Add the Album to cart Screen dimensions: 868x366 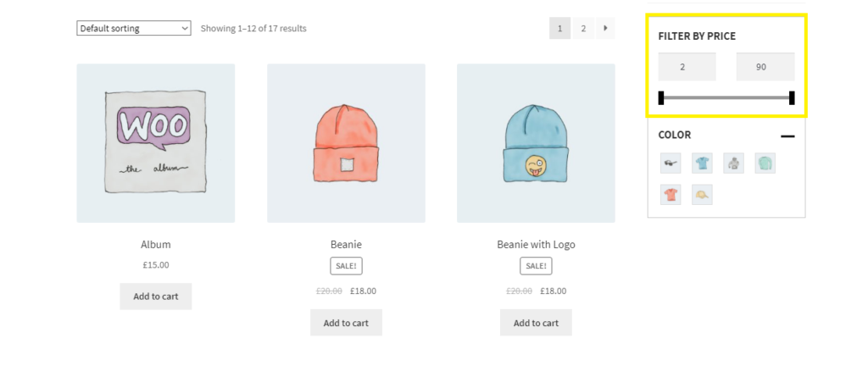(155, 297)
